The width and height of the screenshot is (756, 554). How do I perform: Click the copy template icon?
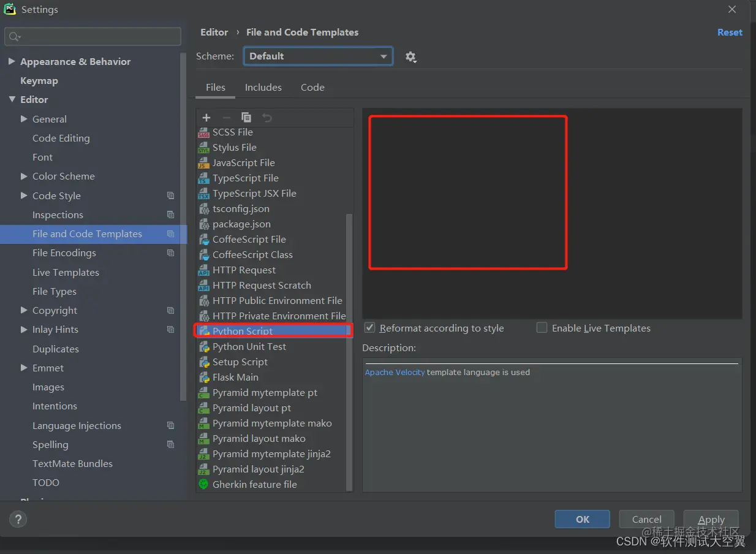tap(246, 118)
